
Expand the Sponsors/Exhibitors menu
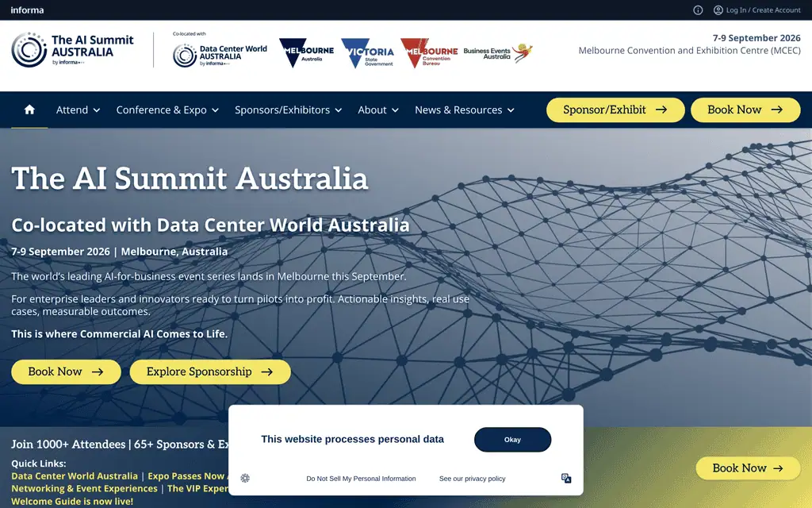point(288,110)
